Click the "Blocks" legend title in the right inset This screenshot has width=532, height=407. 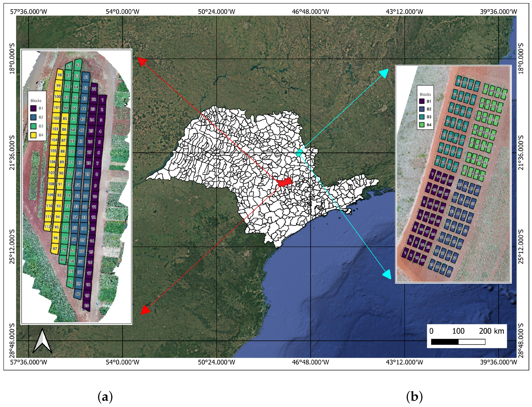(425, 94)
